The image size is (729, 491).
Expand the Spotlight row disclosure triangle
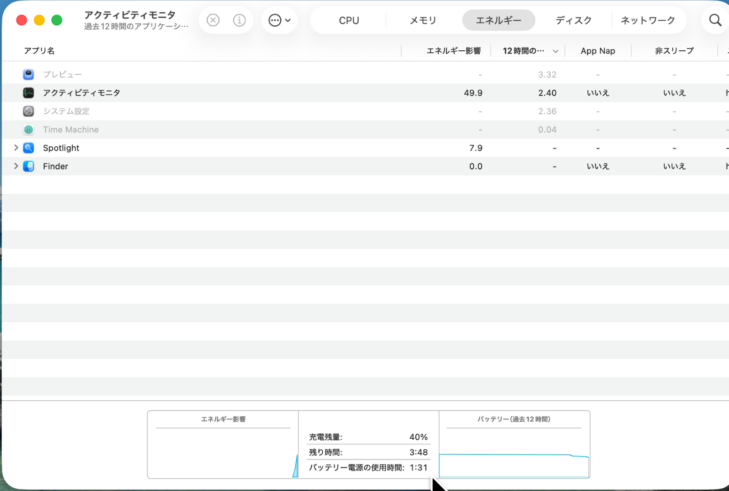tap(16, 148)
